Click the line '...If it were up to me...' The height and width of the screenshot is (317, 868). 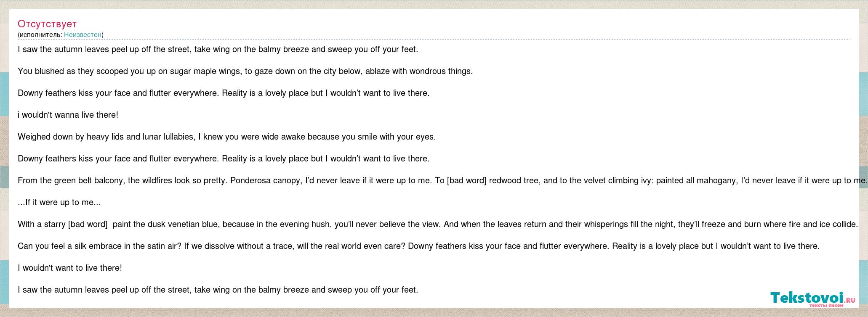tap(59, 202)
